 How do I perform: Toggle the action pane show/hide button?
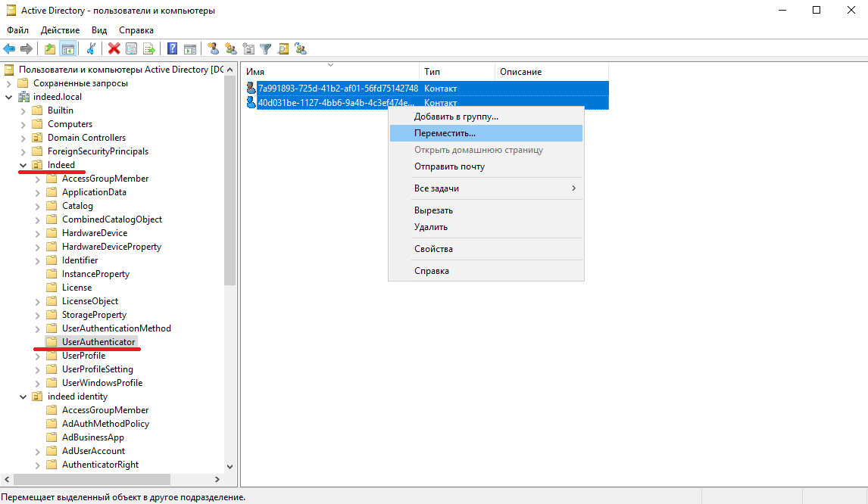(190, 49)
